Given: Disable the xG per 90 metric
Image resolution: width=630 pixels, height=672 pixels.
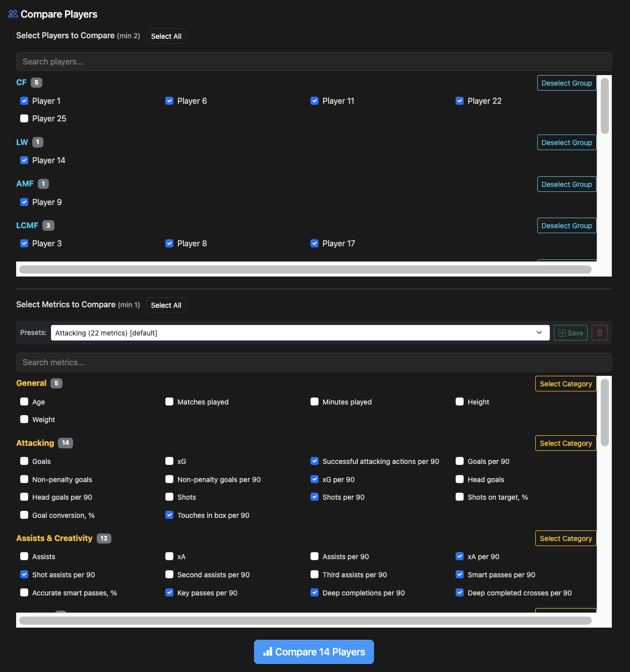Looking at the screenshot, I should 314,479.
